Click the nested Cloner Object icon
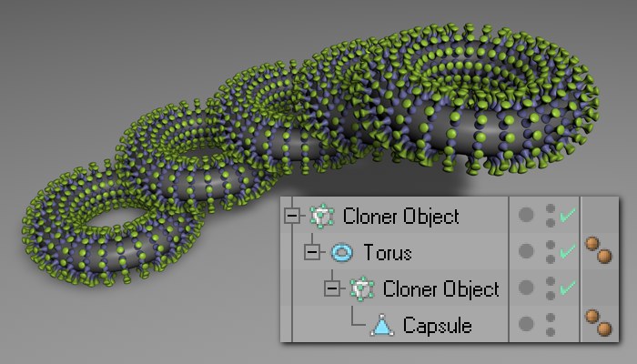This screenshot has height=364, width=637. [x=362, y=288]
